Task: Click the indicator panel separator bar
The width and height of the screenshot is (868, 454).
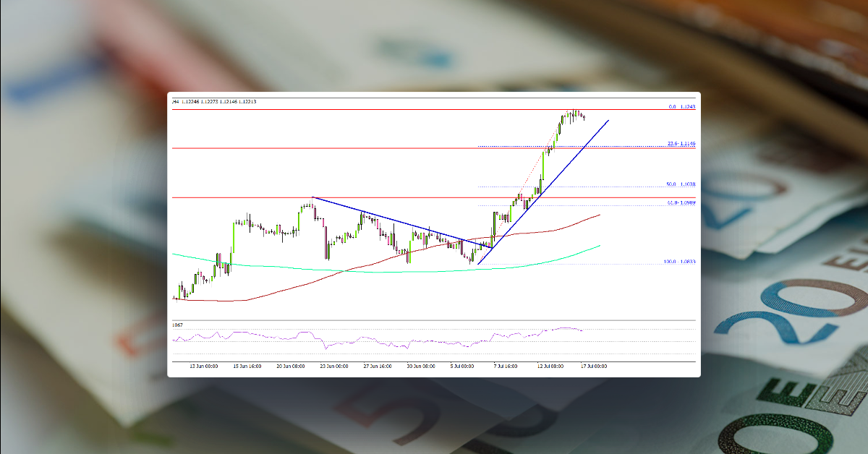Action: [434, 318]
